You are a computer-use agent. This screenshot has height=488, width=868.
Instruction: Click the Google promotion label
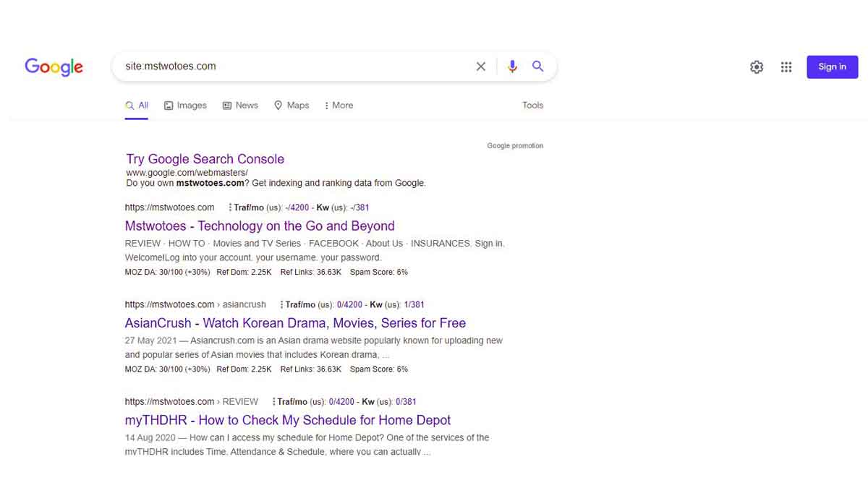click(515, 146)
